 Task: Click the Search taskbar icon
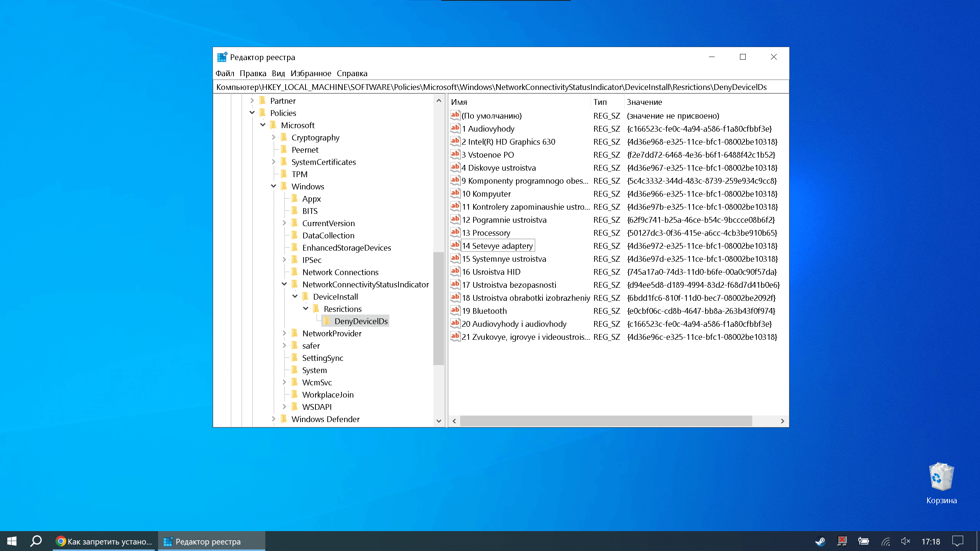pos(36,541)
